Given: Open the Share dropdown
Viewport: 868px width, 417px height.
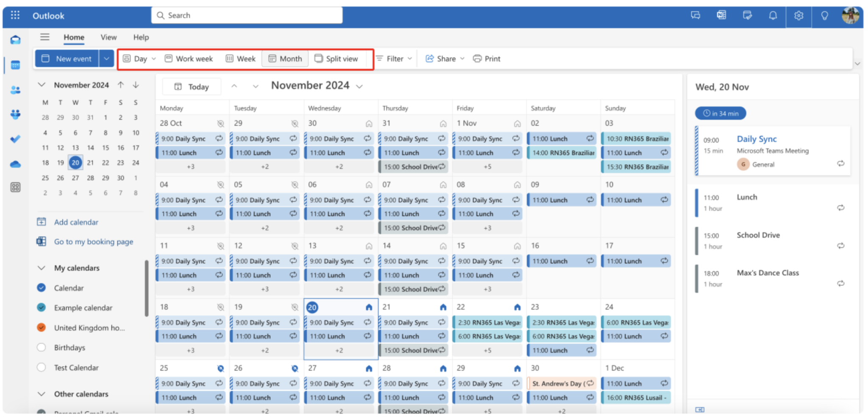Looking at the screenshot, I should click(x=445, y=58).
